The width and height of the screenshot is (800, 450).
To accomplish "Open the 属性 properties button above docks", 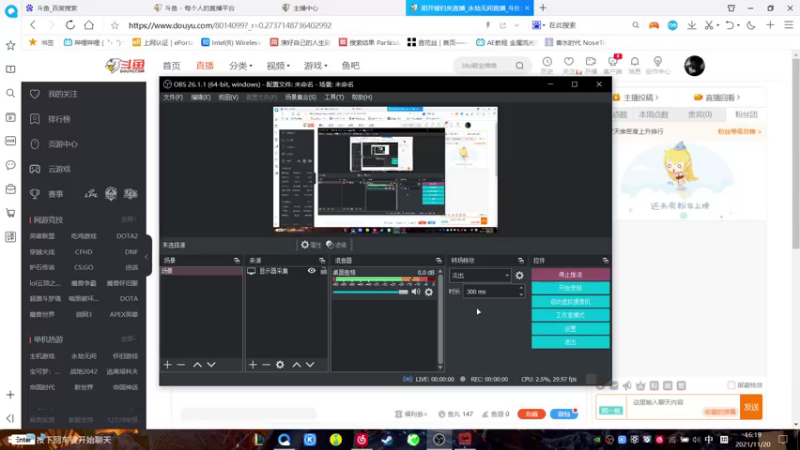I will pos(311,245).
